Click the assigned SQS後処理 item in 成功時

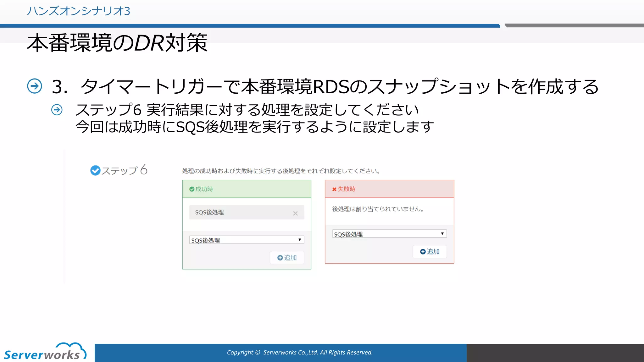[x=247, y=212]
